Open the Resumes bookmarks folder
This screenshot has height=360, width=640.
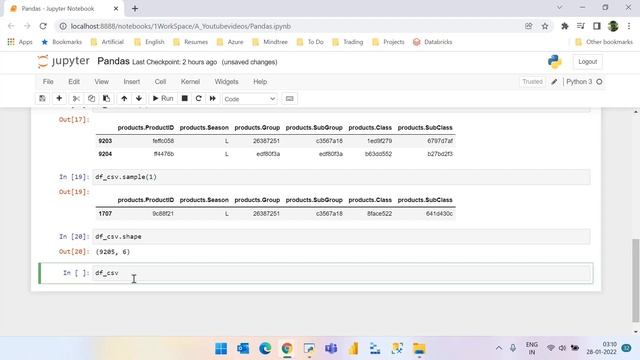pos(190,42)
